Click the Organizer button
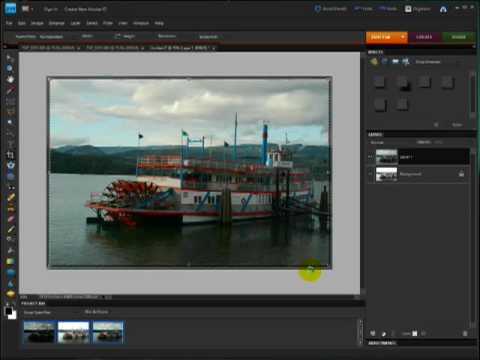Screen dimensions: 480x360 coord(418,9)
